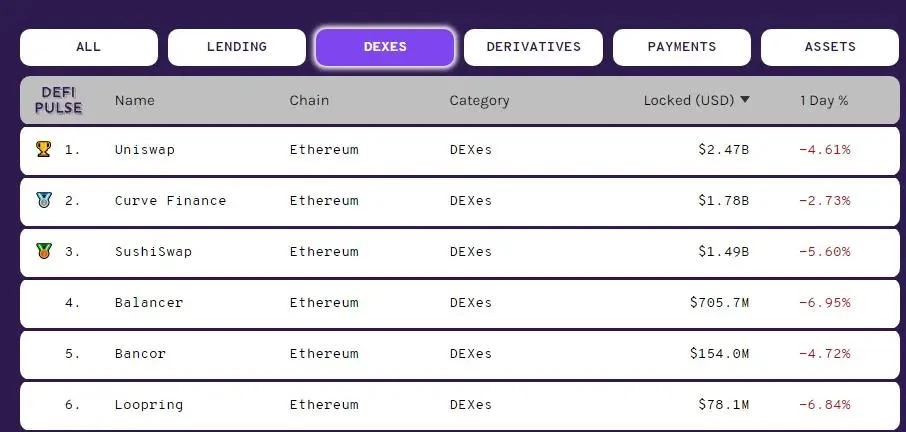The width and height of the screenshot is (906, 432).
Task: Sort by the Category column header
Action: pos(480,100)
